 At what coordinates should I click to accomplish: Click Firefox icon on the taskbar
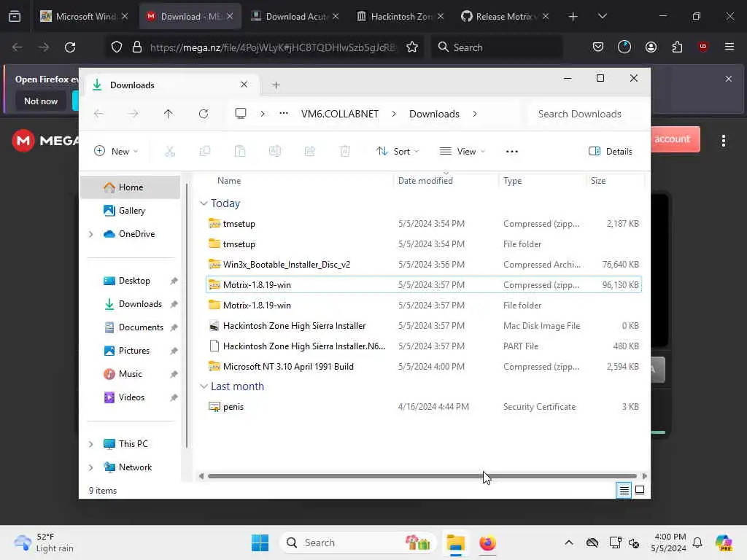487,542
